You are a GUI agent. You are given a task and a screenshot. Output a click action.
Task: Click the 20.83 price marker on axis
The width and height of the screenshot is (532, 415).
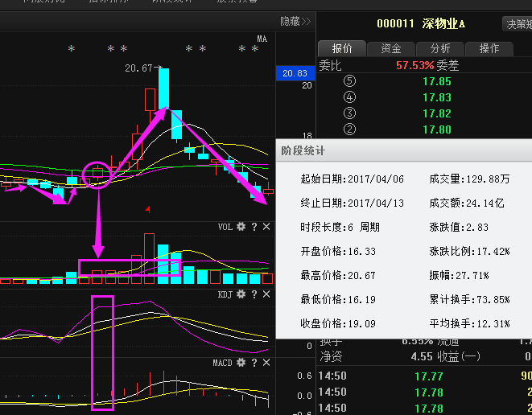coord(295,73)
